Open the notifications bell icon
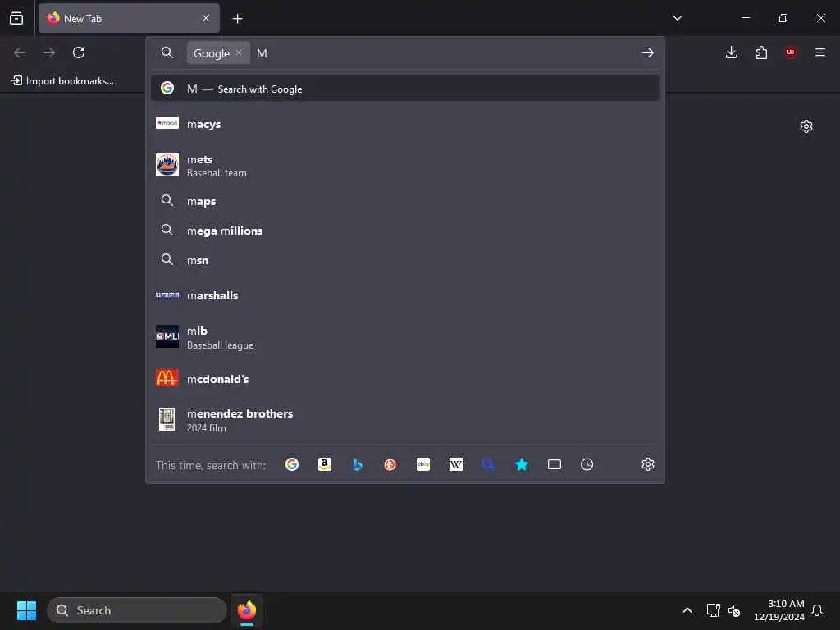This screenshot has width=840, height=630. [817, 610]
